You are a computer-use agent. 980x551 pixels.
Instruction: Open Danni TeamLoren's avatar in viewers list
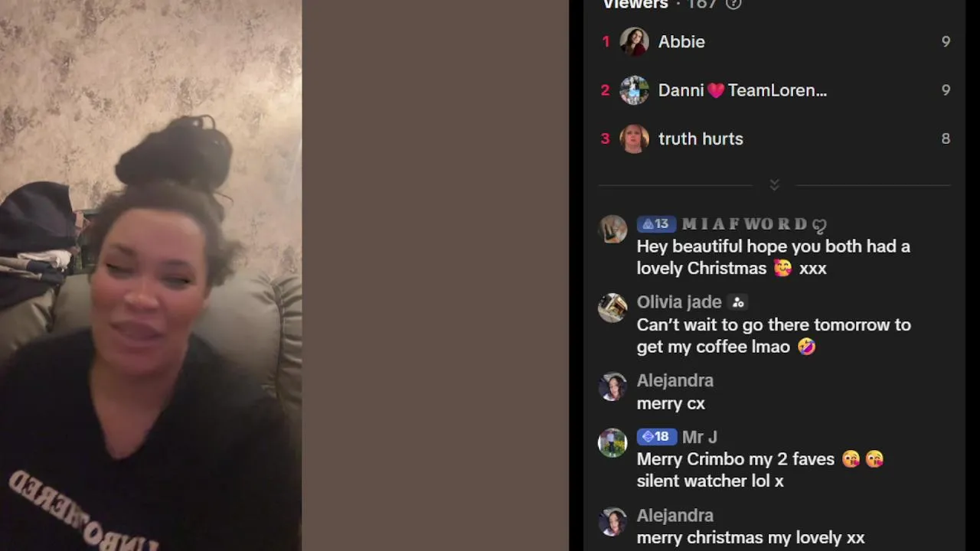pos(634,90)
